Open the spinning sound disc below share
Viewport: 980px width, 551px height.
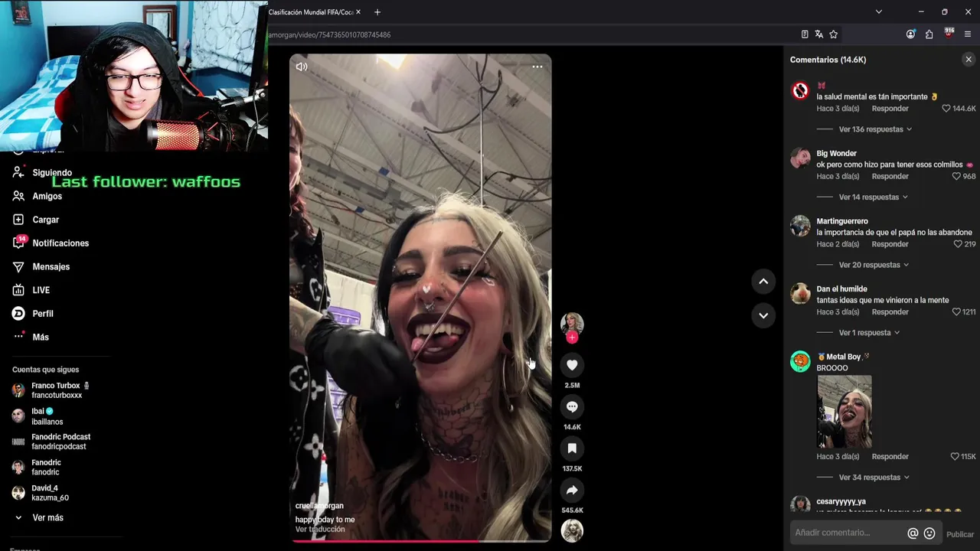[572, 530]
